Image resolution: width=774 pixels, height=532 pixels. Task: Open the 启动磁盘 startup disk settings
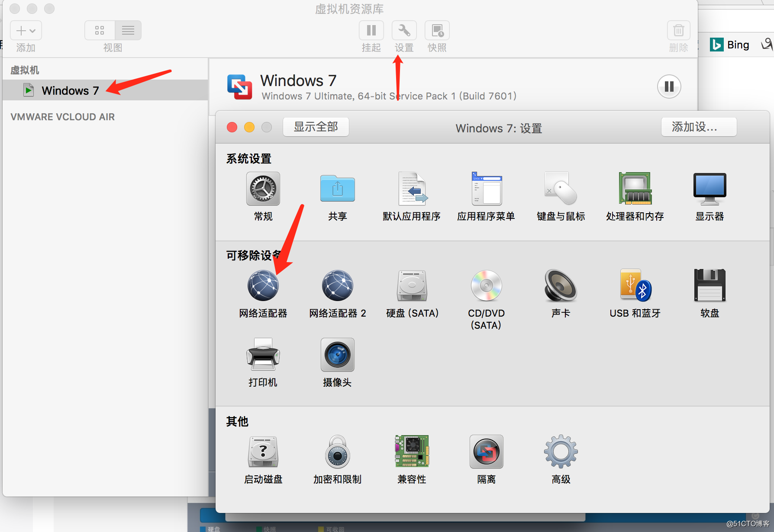click(263, 452)
